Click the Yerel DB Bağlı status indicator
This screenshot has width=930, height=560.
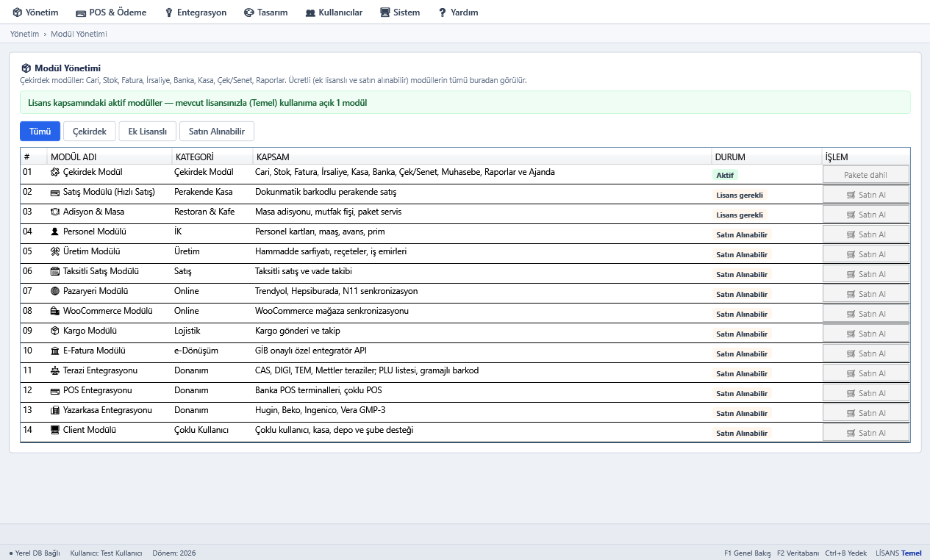coord(35,553)
